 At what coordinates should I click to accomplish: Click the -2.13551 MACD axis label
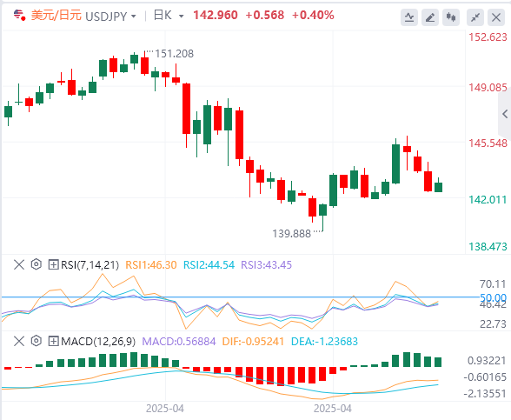485,394
